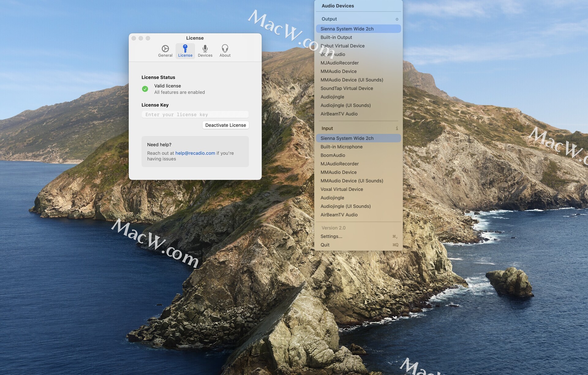Select Built-in Output as output device
Image resolution: width=588 pixels, height=375 pixels.
(336, 37)
